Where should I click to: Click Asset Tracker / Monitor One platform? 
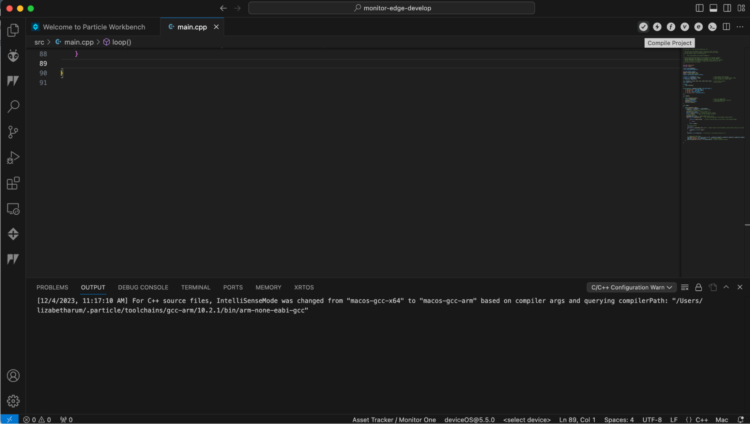(394, 419)
